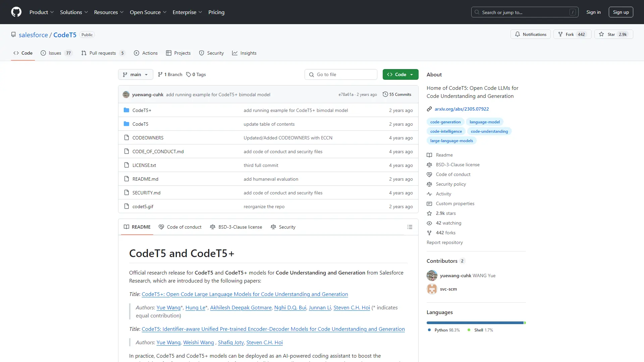Viewport: 644px width, 362px height.
Task: Expand the Product menu
Action: [41, 12]
